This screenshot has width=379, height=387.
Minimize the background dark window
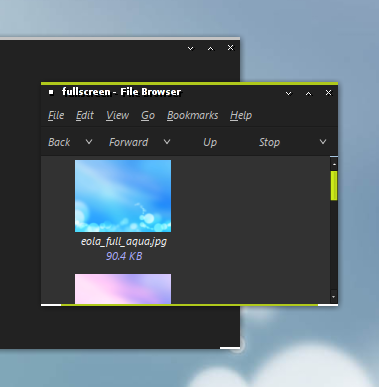click(191, 49)
